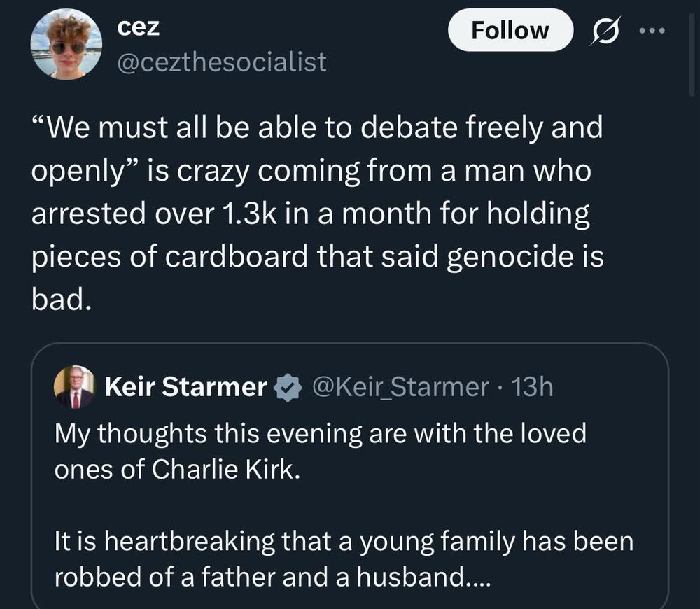Click the "My thoughts this evening" line
The height and width of the screenshot is (609, 700).
point(320,434)
